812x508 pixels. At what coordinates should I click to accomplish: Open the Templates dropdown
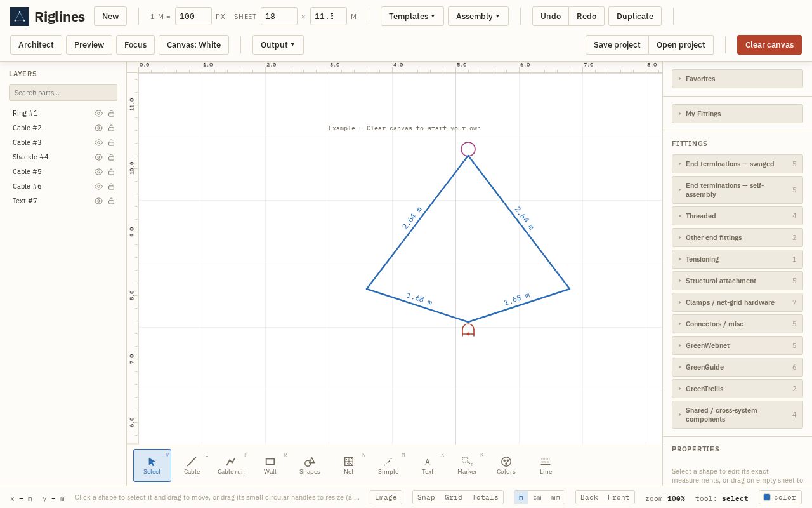[x=412, y=17]
